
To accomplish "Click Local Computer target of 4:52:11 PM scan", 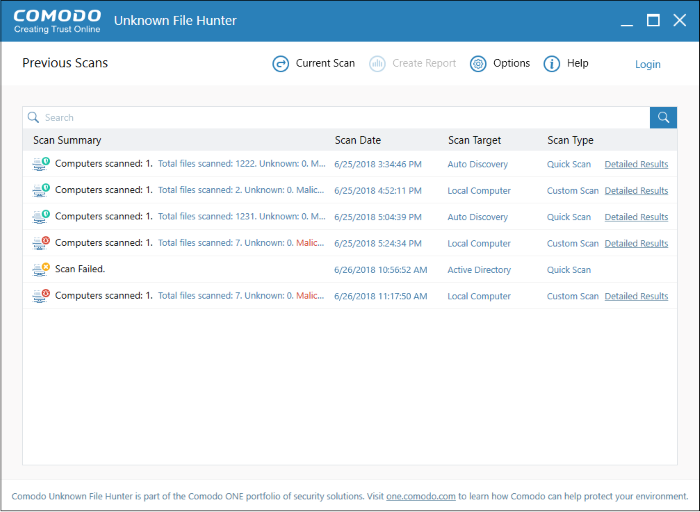I will point(479,191).
